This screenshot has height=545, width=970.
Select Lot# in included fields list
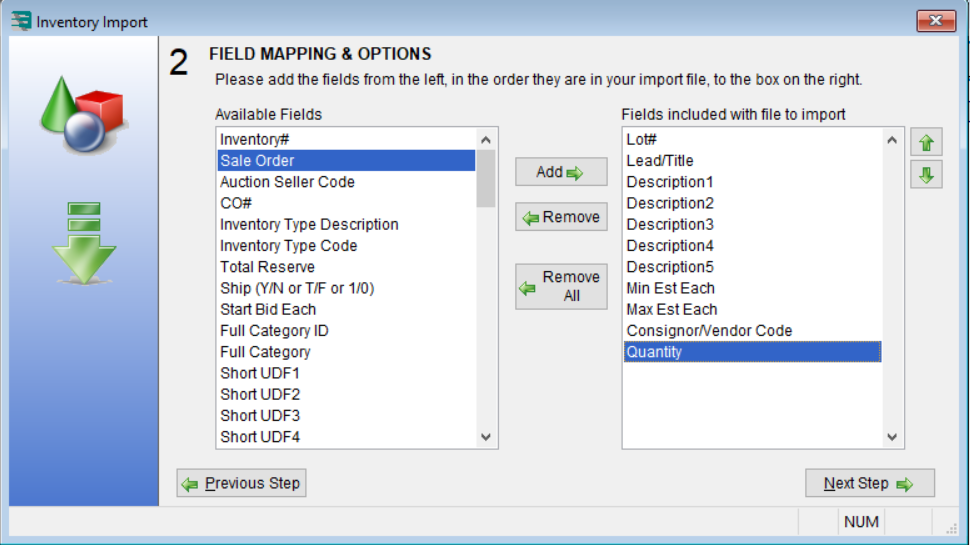(x=643, y=140)
